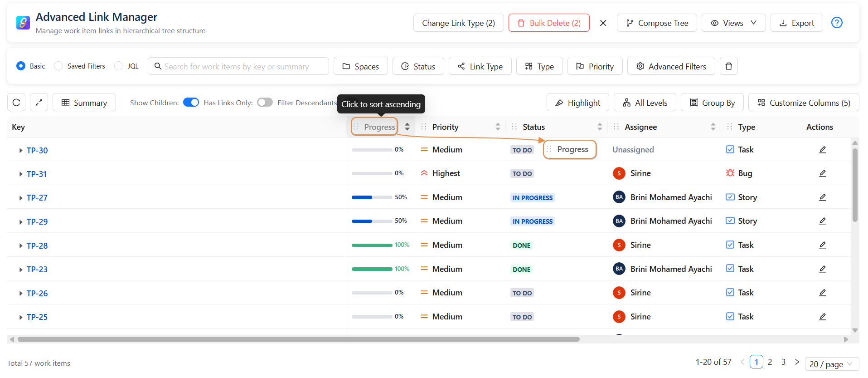868x378 pixels.
Task: Open help via the question mark icon
Action: pos(836,23)
